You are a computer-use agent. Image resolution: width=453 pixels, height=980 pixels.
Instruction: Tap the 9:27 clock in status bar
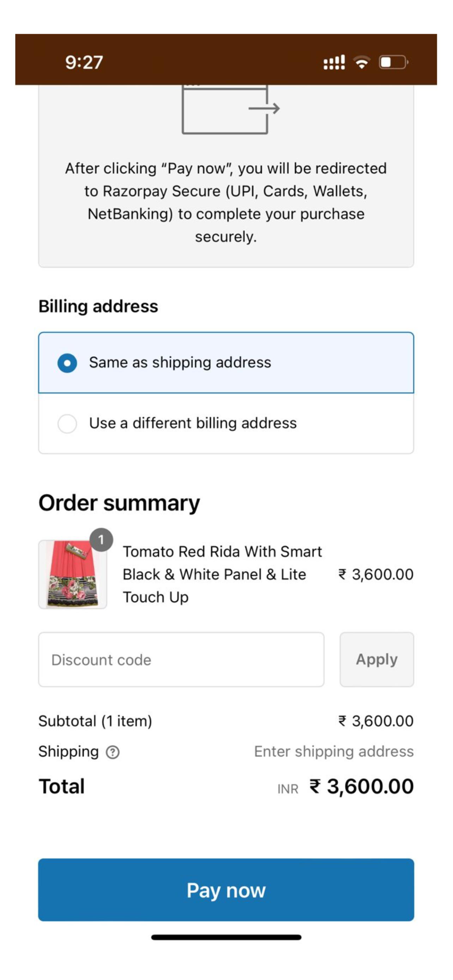tap(84, 62)
